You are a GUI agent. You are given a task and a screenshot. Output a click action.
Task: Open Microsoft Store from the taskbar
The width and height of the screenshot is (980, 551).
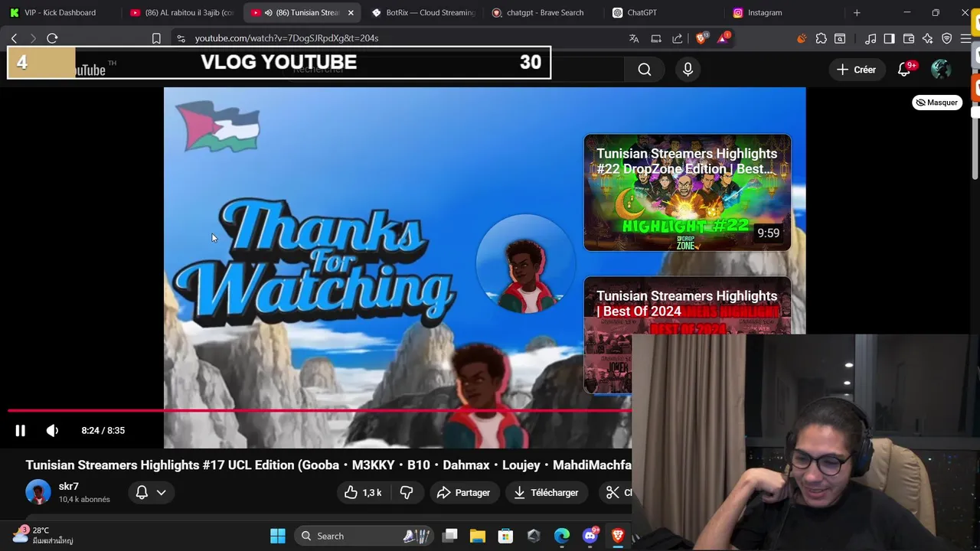pyautogui.click(x=505, y=536)
